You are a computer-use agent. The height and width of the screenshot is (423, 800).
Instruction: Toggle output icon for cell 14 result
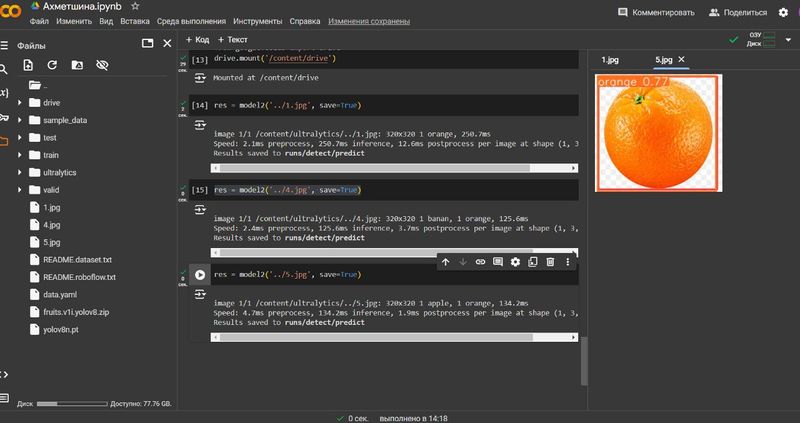(x=200, y=125)
